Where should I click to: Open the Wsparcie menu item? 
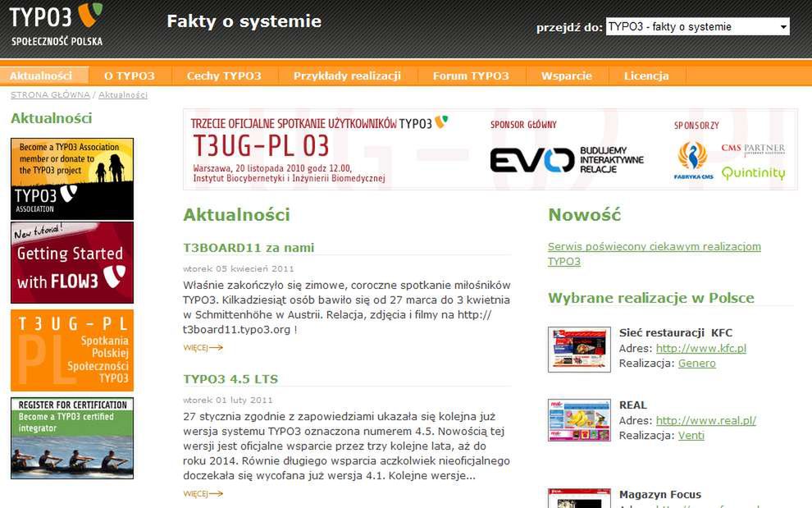(567, 76)
